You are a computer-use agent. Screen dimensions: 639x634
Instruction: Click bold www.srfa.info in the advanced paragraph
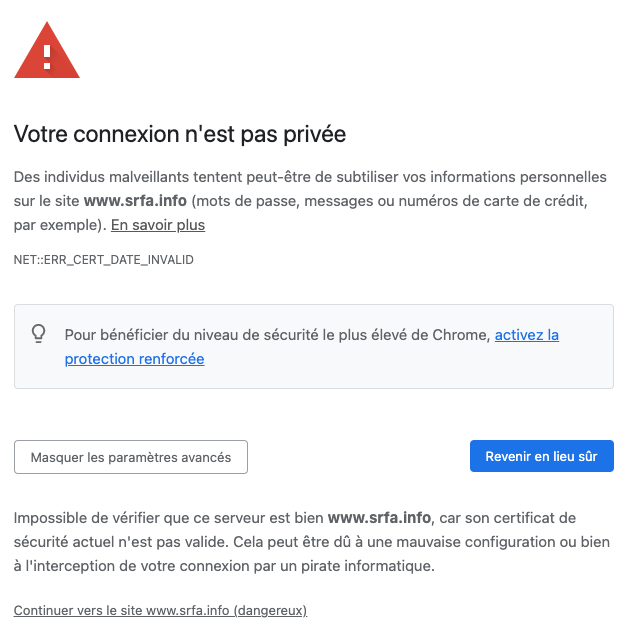pyautogui.click(x=379, y=518)
